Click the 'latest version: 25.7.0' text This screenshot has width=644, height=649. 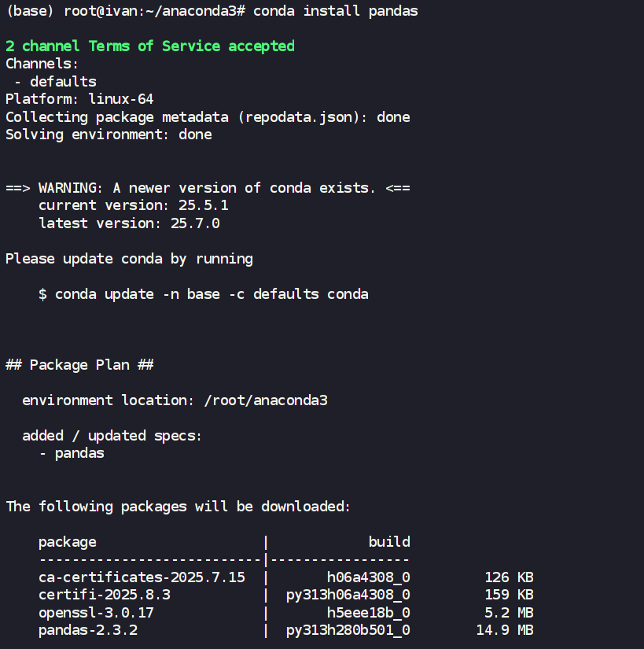(129, 223)
